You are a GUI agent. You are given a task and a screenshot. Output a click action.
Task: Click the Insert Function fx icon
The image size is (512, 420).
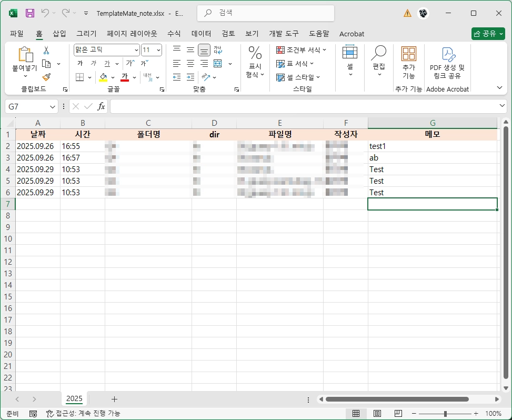coord(101,106)
